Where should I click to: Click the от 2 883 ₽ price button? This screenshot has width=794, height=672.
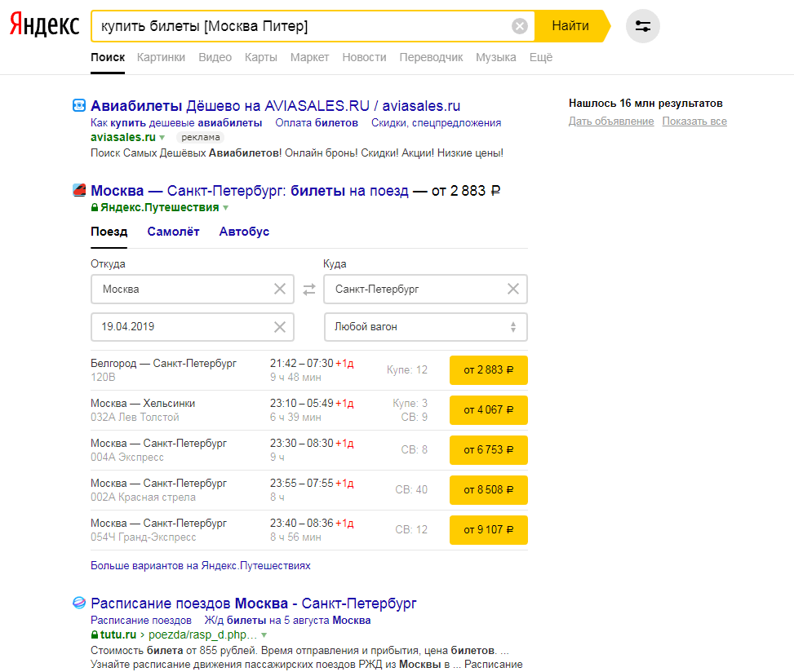tap(489, 370)
